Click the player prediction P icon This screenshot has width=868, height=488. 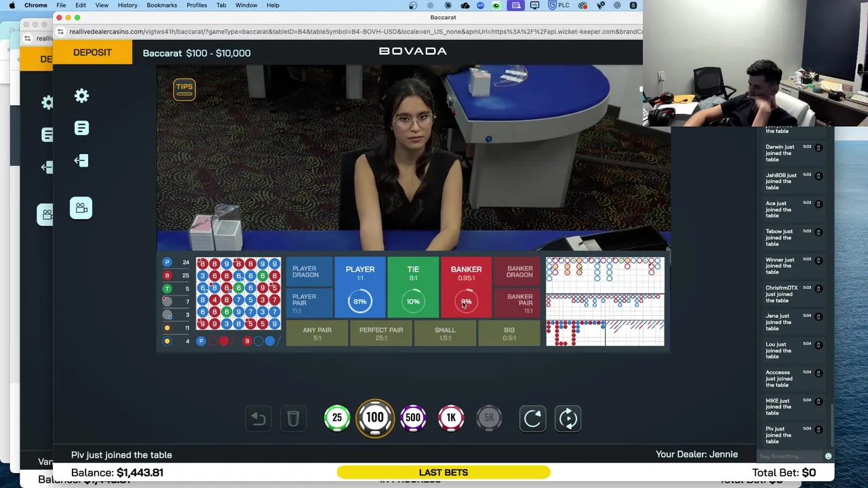tap(201, 341)
